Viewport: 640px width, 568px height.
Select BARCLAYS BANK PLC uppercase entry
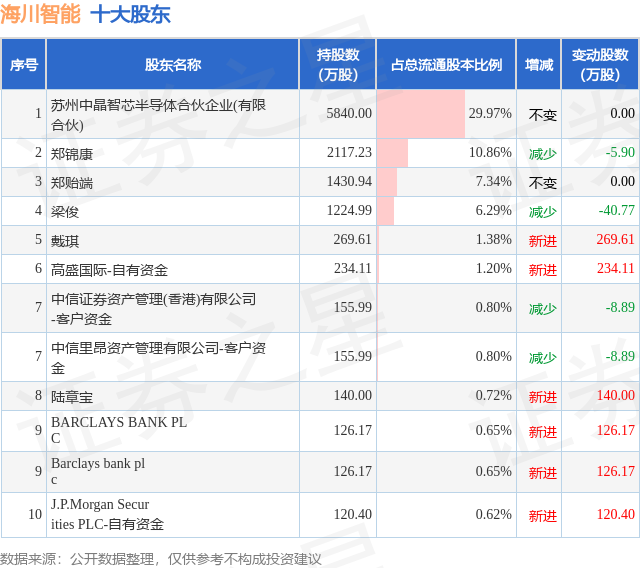coord(119,430)
